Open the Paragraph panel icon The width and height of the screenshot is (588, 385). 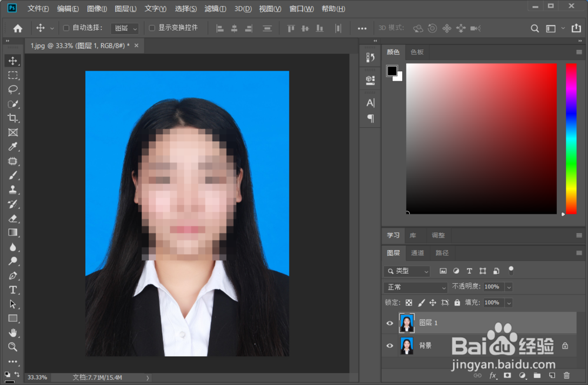(x=370, y=118)
